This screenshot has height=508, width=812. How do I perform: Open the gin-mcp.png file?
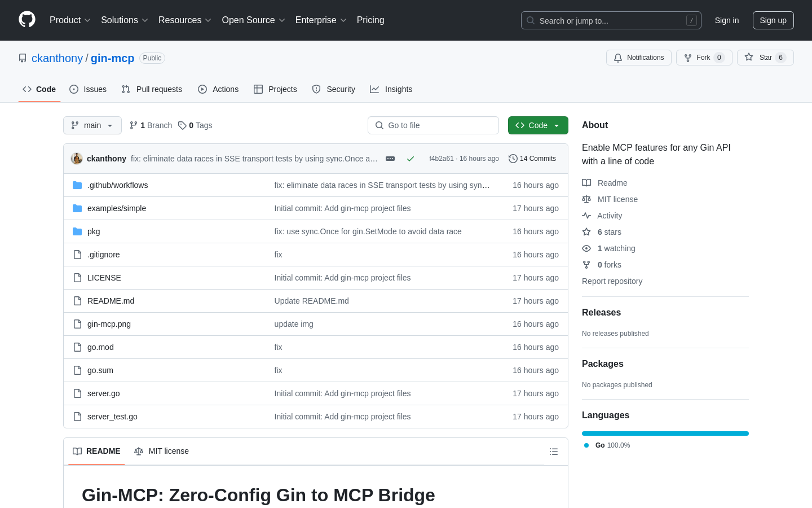coord(109,324)
